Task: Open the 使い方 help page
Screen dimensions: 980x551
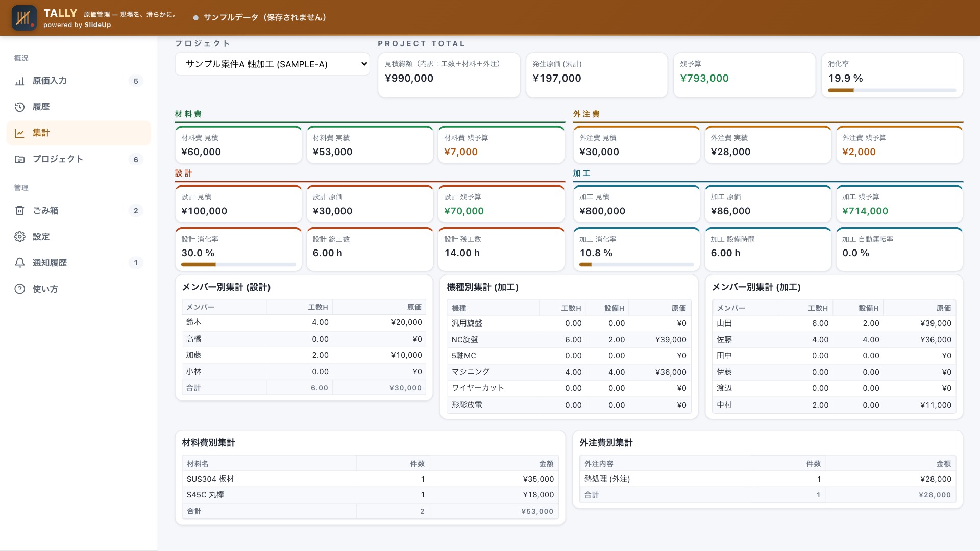Action: click(79, 289)
